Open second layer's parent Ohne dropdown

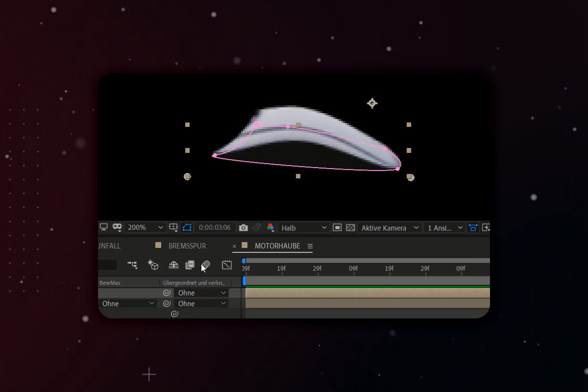(x=201, y=303)
